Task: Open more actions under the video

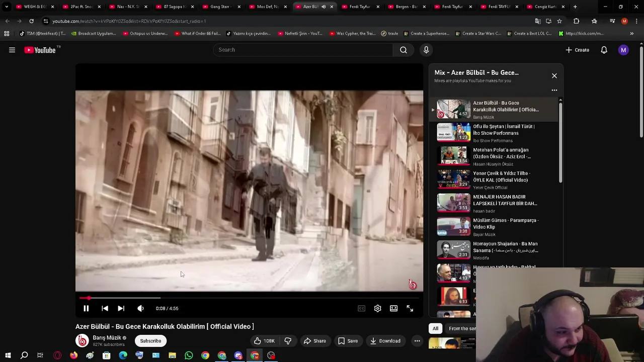Action: (417, 341)
